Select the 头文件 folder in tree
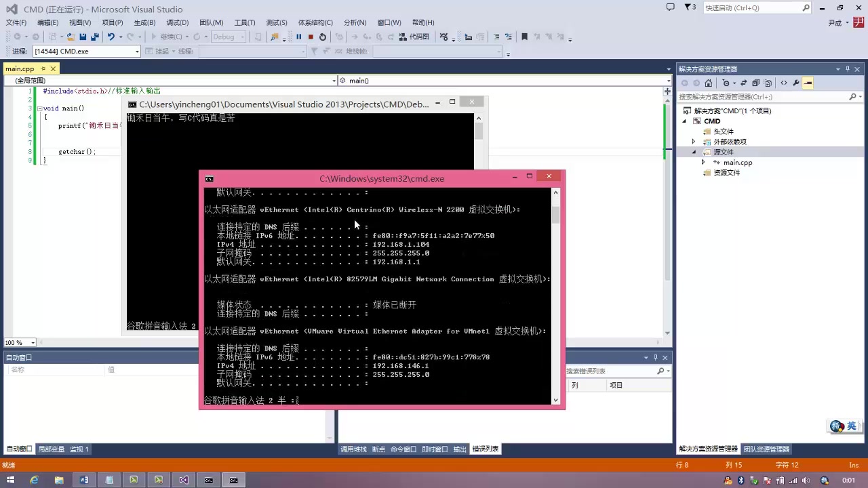 coord(723,131)
